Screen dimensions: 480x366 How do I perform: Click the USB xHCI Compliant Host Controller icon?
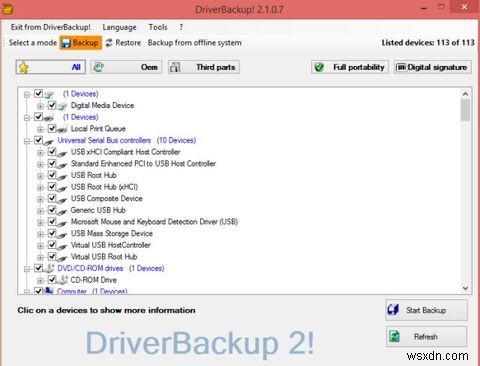click(62, 153)
